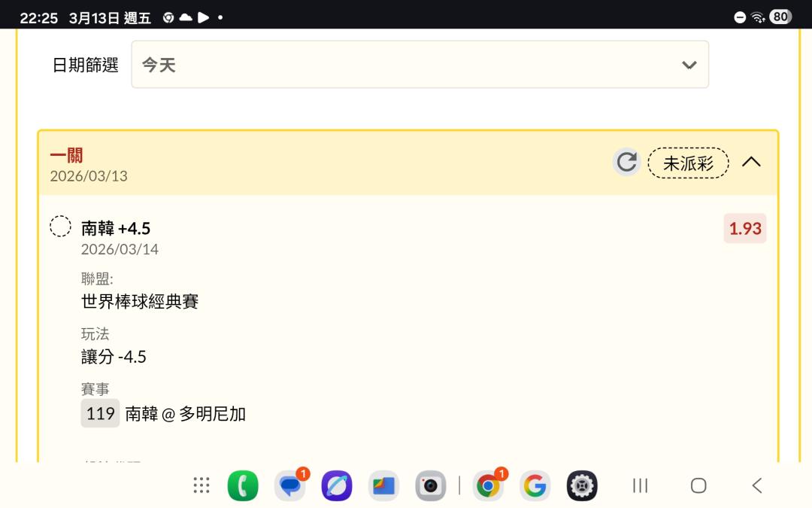This screenshot has width=812, height=508.
Task: Open the My Files app
Action: 383,485
